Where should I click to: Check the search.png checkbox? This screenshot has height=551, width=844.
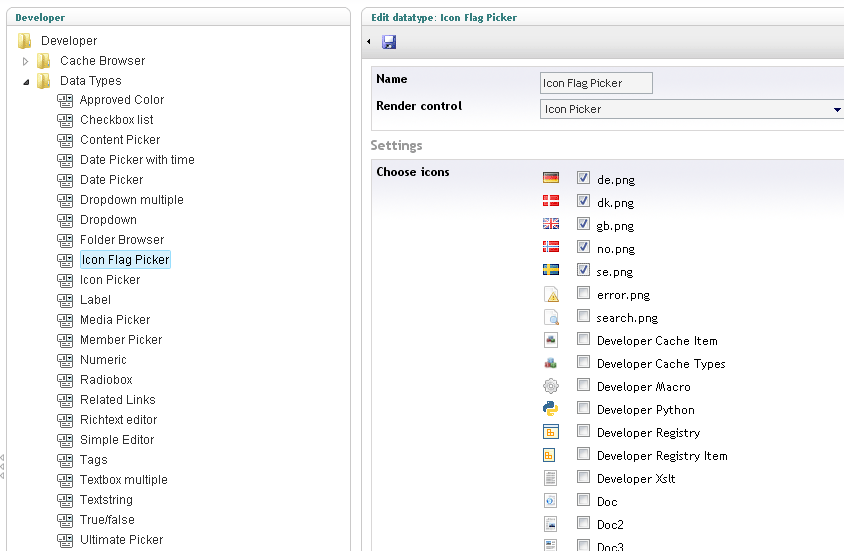click(x=583, y=315)
